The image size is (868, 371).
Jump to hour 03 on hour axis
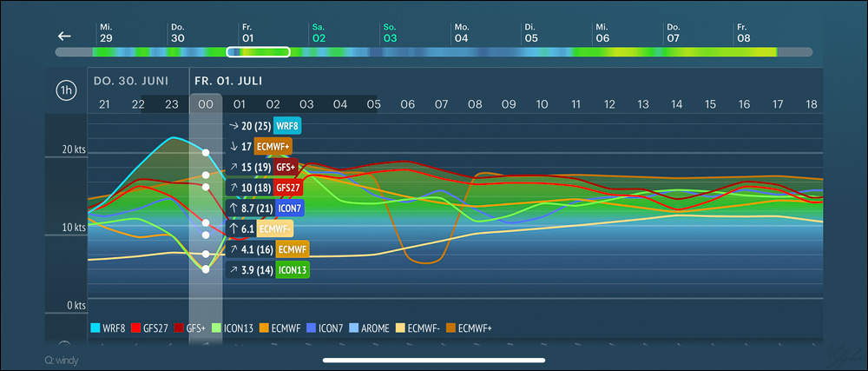pos(306,104)
